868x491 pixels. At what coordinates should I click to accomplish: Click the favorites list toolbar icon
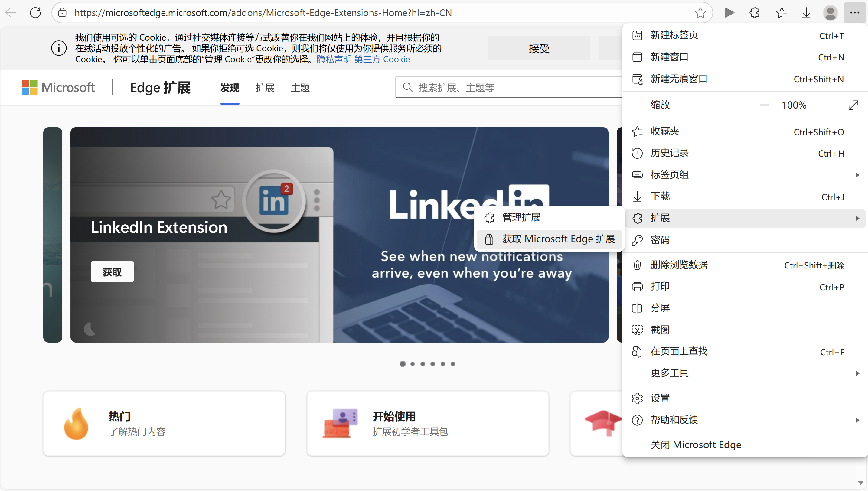[781, 13]
